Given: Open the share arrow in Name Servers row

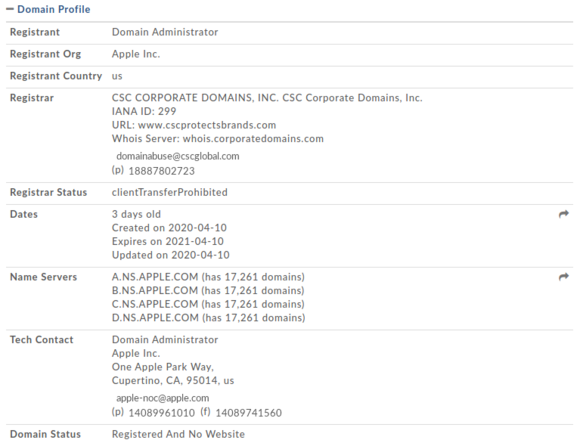Looking at the screenshot, I should [563, 277].
